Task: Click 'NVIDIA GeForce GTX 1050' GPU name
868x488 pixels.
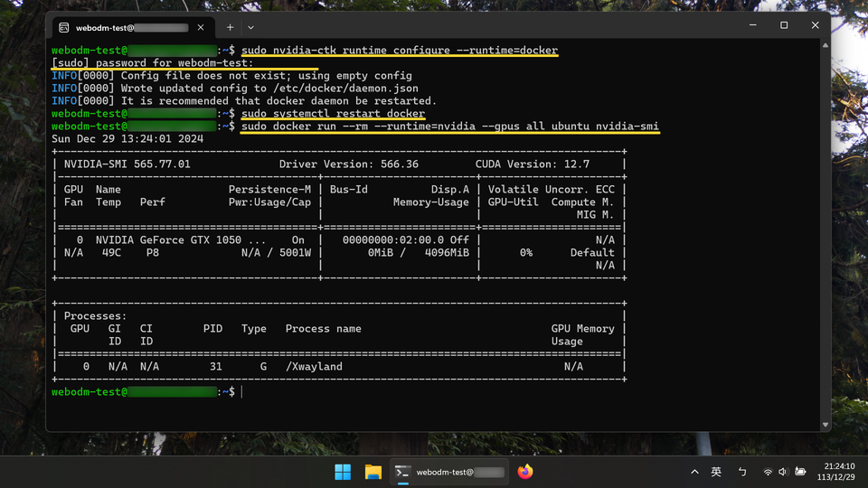Action: [x=168, y=240]
